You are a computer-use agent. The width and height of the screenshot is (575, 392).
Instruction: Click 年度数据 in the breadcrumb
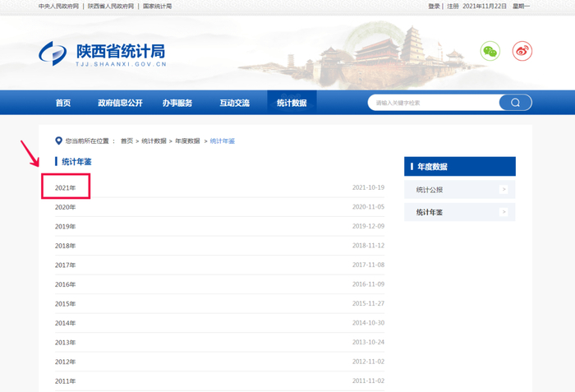187,141
